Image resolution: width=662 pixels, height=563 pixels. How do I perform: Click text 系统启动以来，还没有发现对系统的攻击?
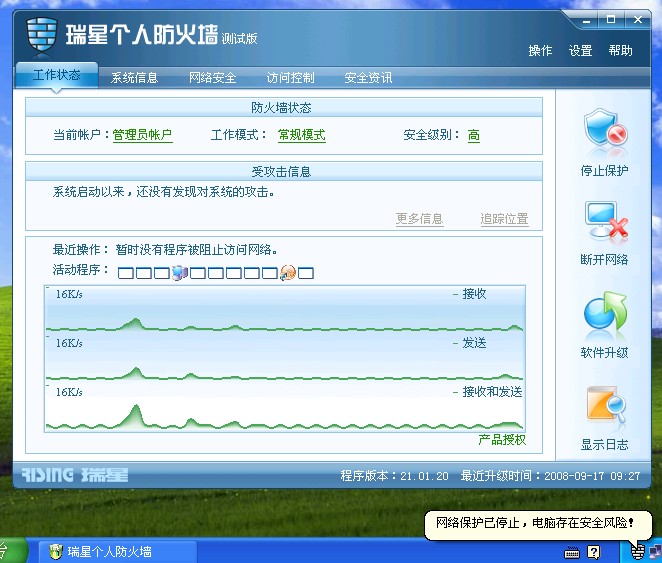[164, 192]
